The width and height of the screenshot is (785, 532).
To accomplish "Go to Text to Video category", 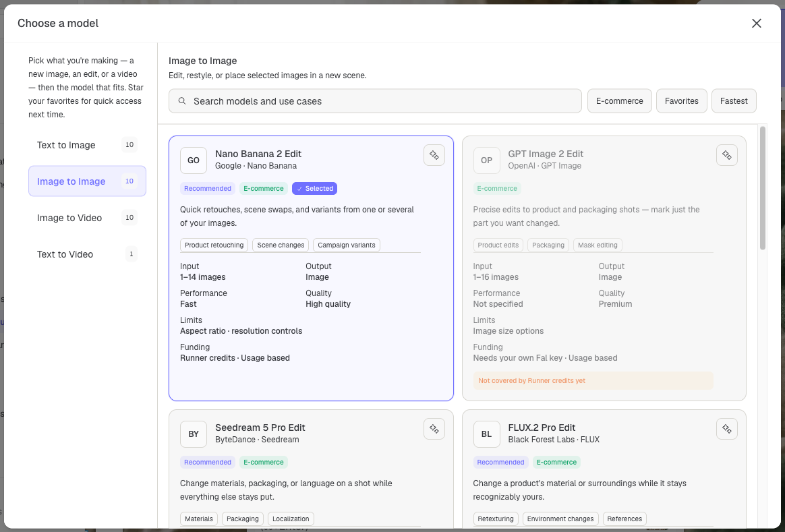I will point(87,254).
